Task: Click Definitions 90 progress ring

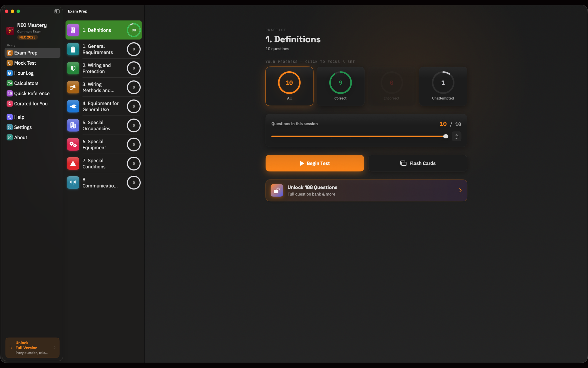Action: click(x=134, y=30)
